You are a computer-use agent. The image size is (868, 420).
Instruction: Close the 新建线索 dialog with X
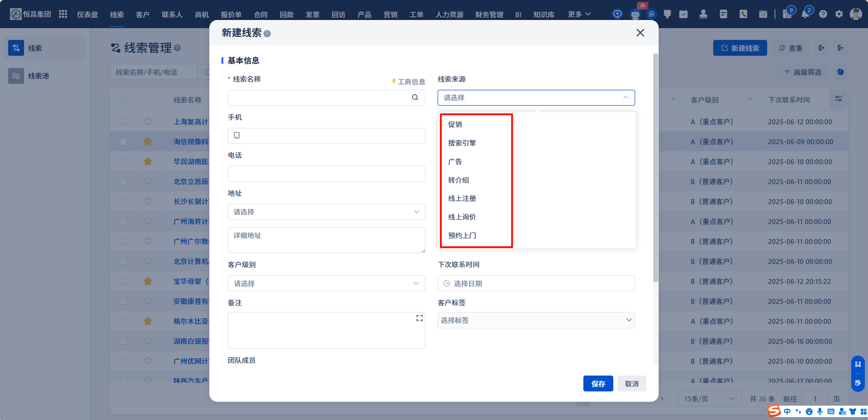[640, 33]
